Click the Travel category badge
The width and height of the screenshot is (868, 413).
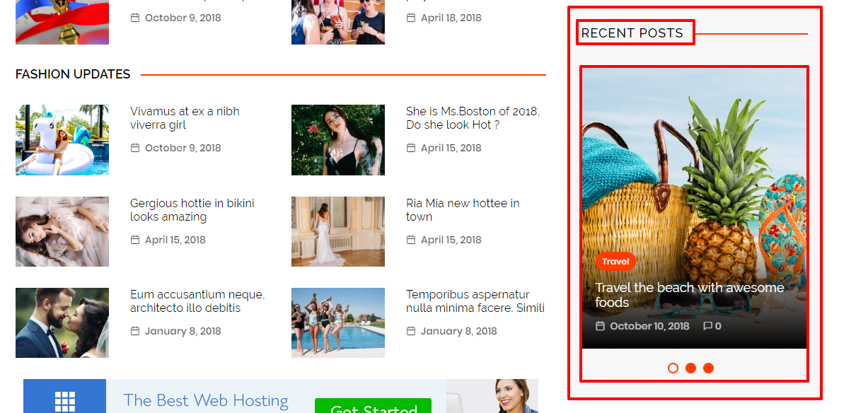pyautogui.click(x=615, y=262)
